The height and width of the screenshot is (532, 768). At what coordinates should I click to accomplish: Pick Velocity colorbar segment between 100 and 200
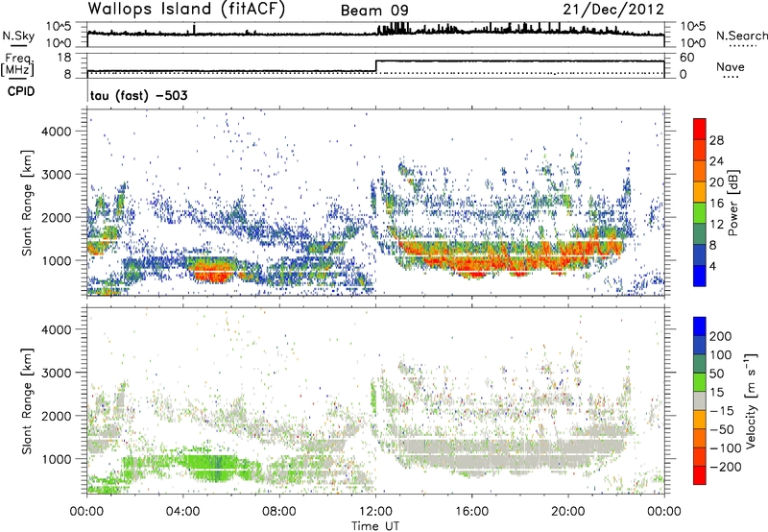tap(700, 345)
